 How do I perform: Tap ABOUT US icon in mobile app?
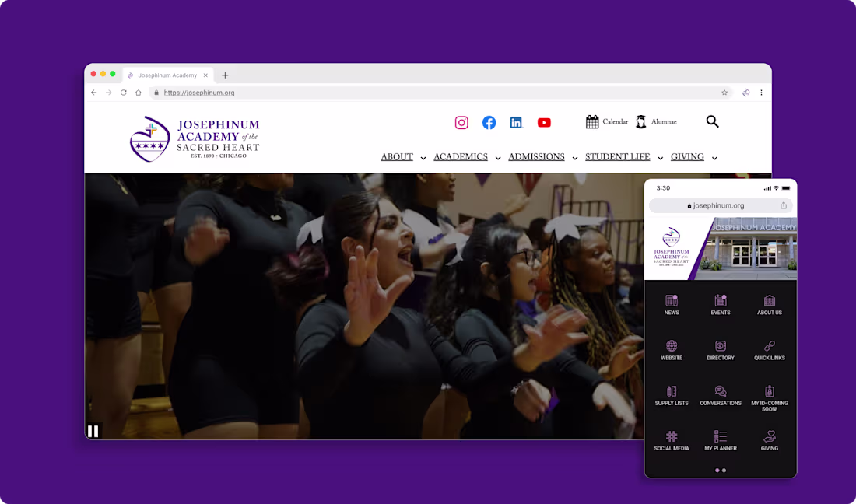tap(769, 300)
